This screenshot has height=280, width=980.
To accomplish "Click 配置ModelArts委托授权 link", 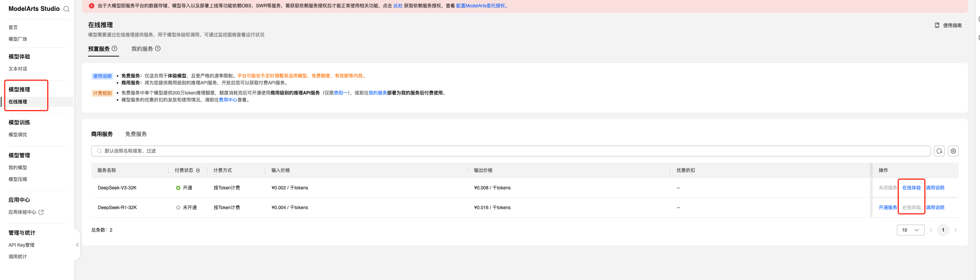I will tap(481, 6).
